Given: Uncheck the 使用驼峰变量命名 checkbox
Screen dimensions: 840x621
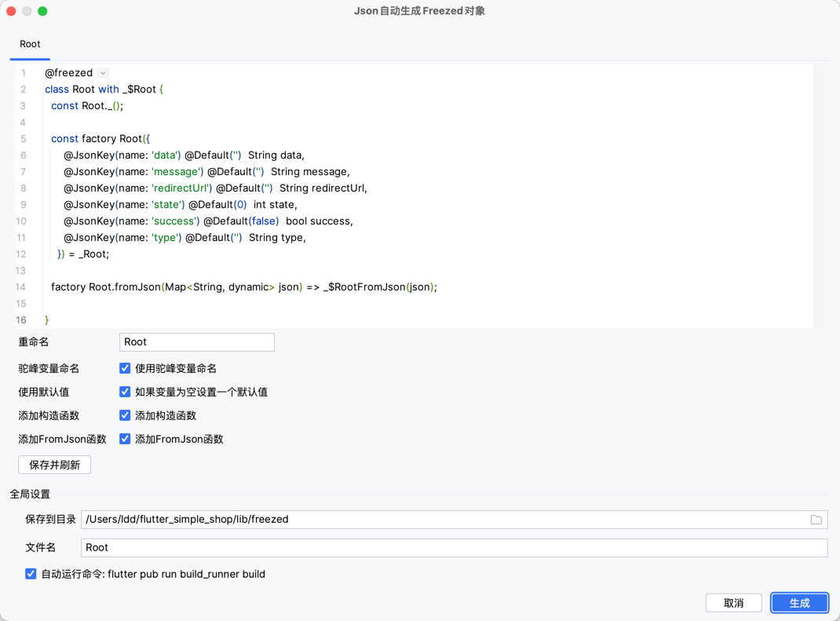Looking at the screenshot, I should coord(125,368).
